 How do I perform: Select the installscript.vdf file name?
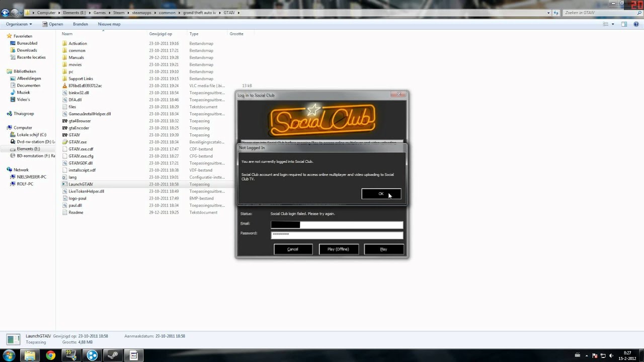pyautogui.click(x=82, y=170)
